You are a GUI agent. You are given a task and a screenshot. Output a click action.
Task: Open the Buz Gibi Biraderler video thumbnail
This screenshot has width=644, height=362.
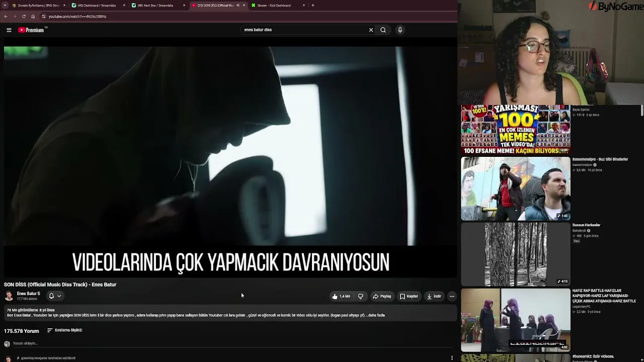516,189
